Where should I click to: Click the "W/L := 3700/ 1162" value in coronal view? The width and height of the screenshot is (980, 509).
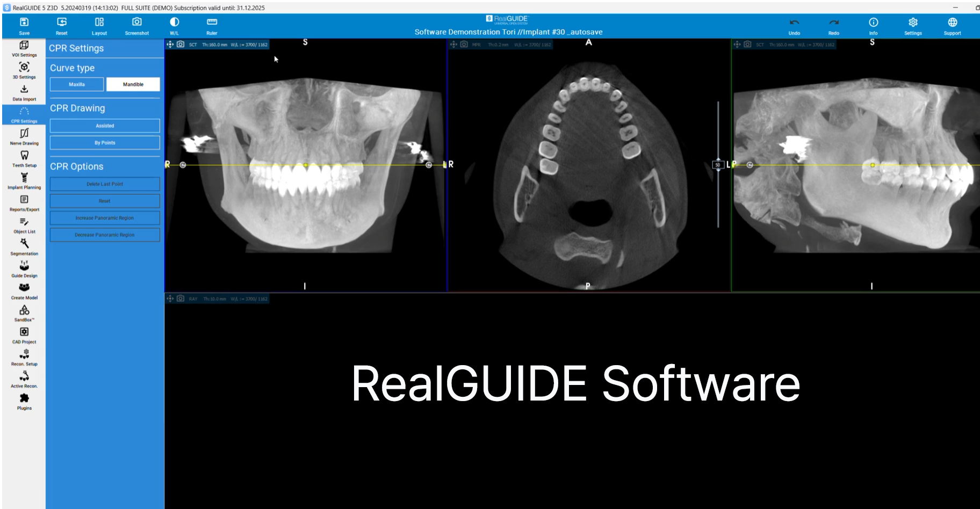coord(249,45)
